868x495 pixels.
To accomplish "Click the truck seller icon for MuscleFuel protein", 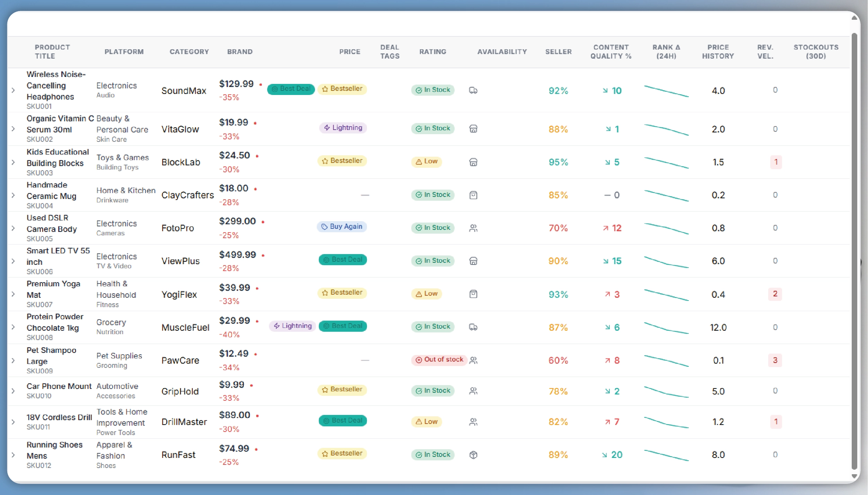I will (x=473, y=327).
